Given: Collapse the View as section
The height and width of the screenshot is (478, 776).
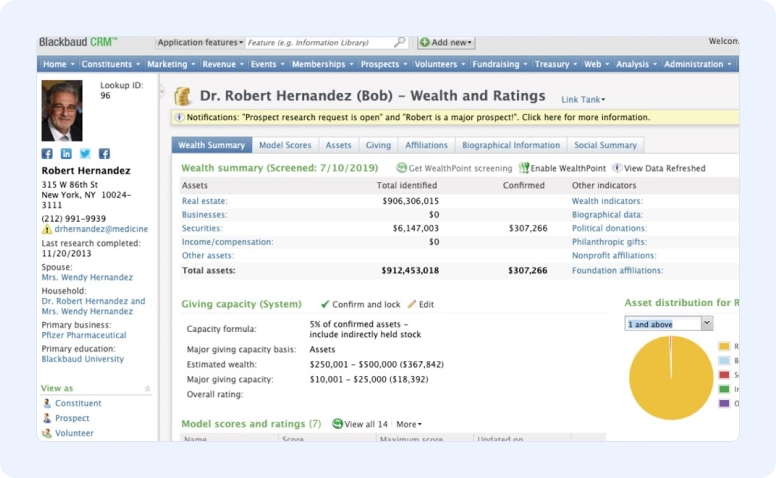Looking at the screenshot, I should pos(147,388).
